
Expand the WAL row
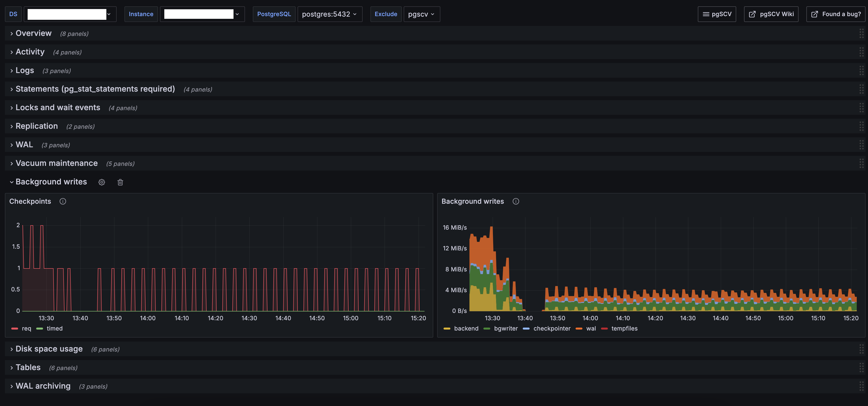click(24, 145)
